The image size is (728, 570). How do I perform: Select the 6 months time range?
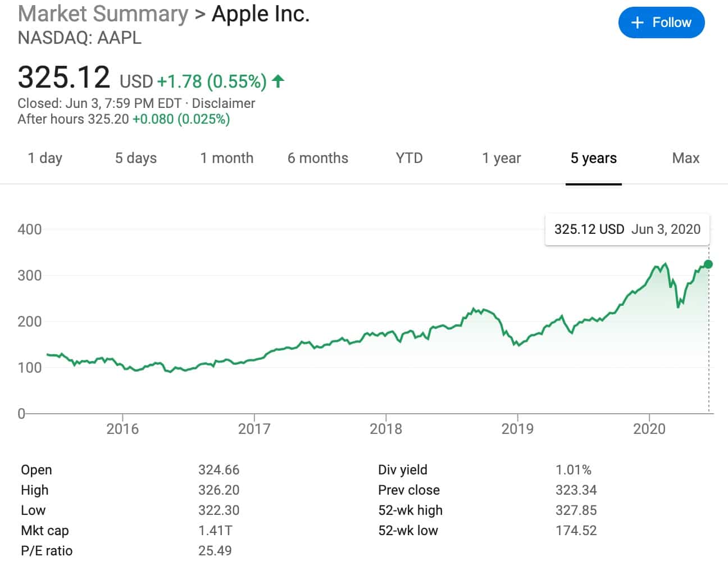[x=318, y=159]
